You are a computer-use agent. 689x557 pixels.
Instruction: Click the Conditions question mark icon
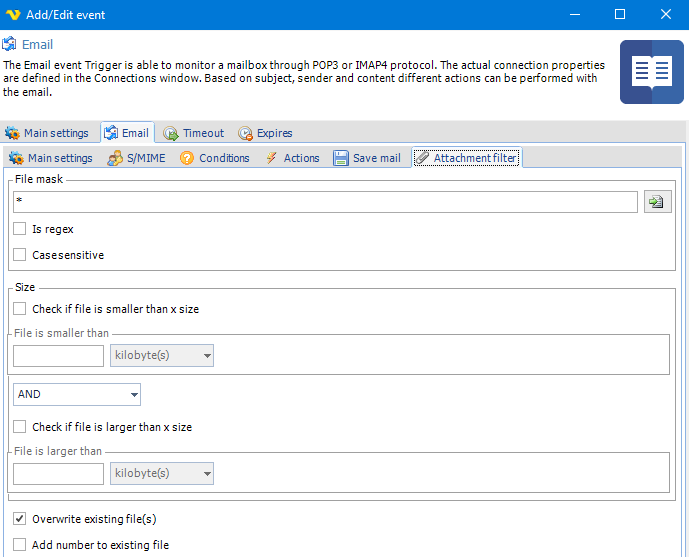(x=187, y=158)
